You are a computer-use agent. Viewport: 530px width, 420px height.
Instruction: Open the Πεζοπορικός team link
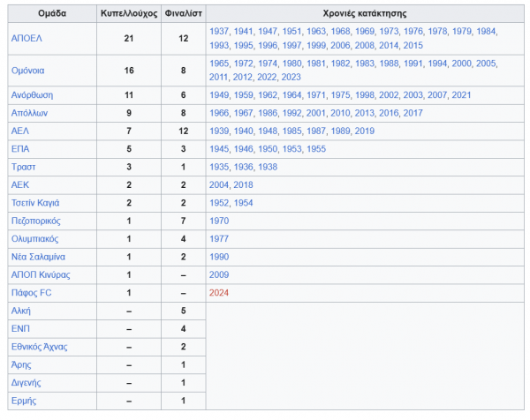pyautogui.click(x=36, y=221)
